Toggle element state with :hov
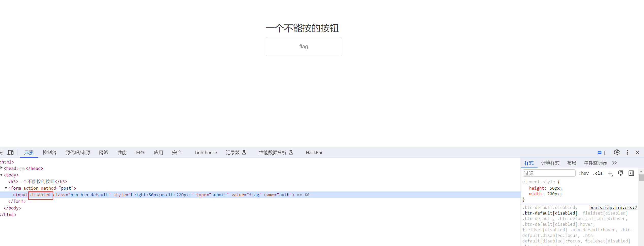This screenshot has height=246, width=644. (x=584, y=173)
